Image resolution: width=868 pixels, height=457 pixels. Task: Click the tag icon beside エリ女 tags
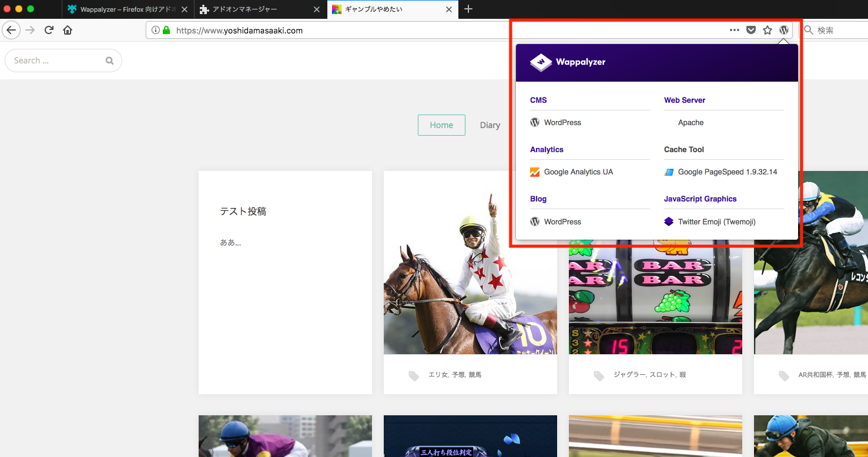tap(414, 375)
